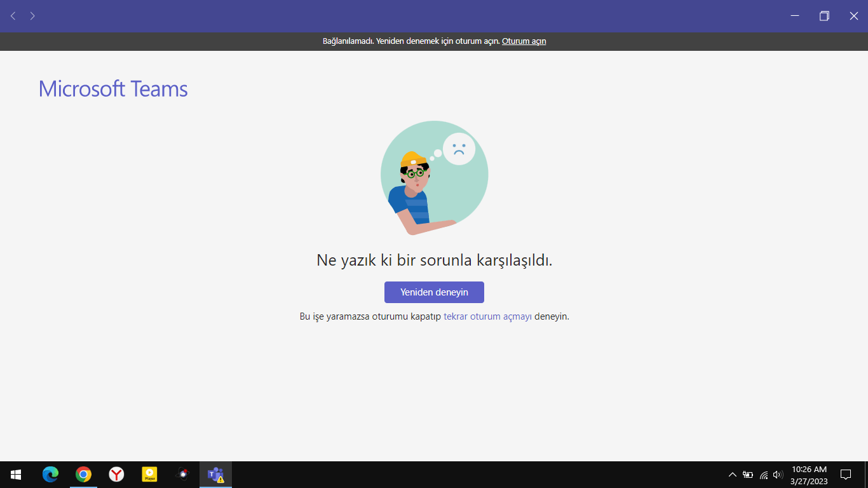The height and width of the screenshot is (488, 868).
Task: Open the dark atom-like taskbar app
Action: click(183, 475)
